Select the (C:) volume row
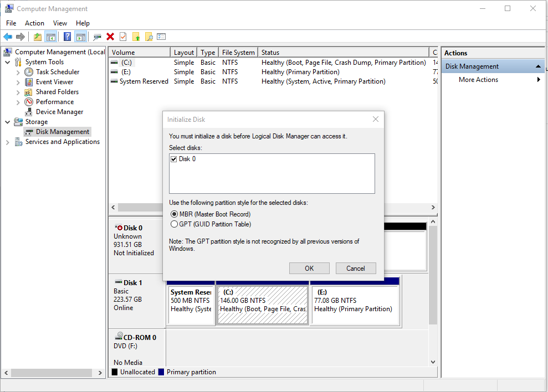548x392 pixels. (x=273, y=63)
